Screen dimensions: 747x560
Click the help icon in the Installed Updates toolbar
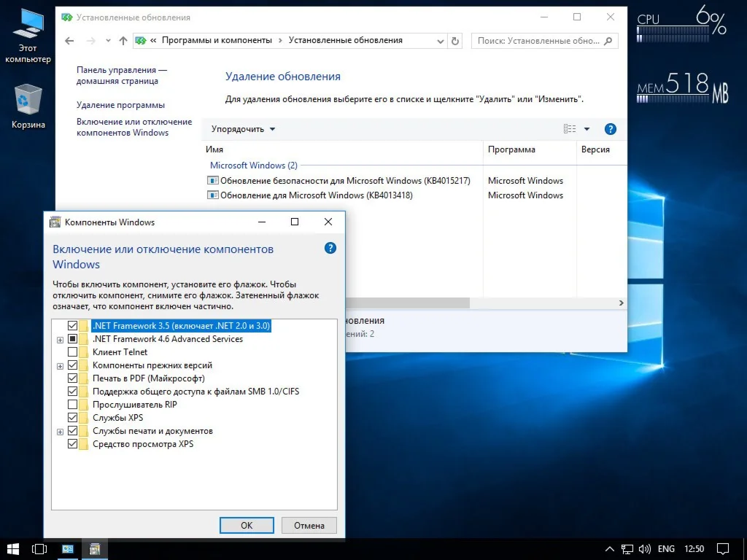pyautogui.click(x=611, y=129)
